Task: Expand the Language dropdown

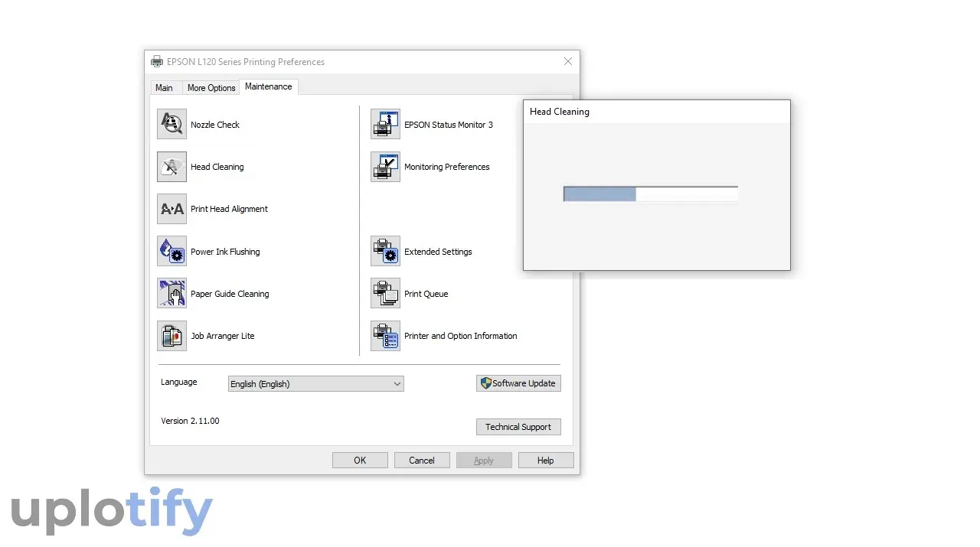Action: tap(315, 384)
